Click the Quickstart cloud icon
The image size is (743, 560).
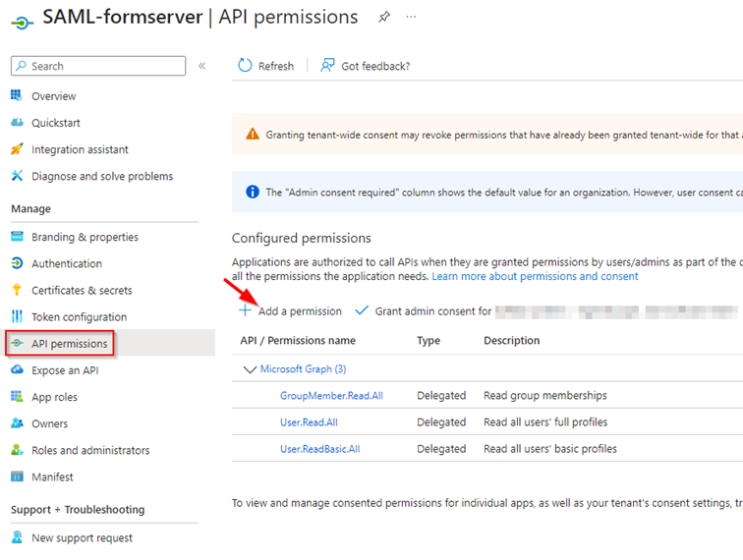tap(17, 123)
